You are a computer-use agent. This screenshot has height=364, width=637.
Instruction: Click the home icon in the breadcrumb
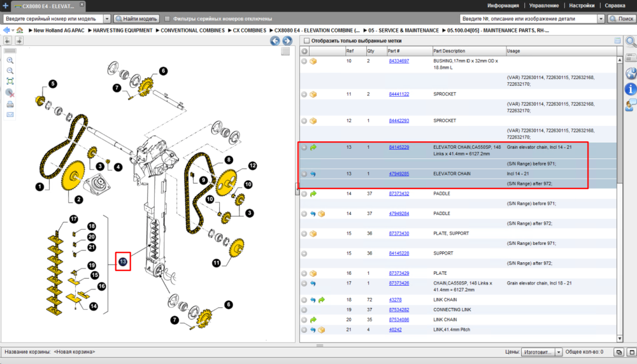20,30
